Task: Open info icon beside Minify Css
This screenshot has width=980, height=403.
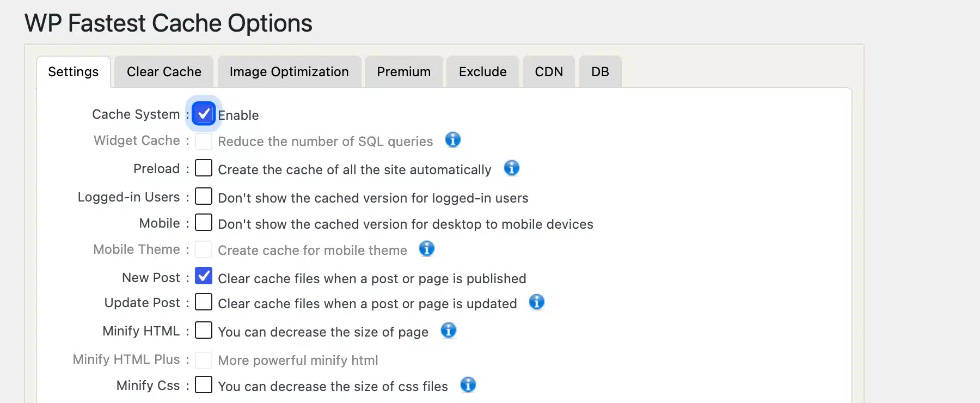Action: point(468,384)
